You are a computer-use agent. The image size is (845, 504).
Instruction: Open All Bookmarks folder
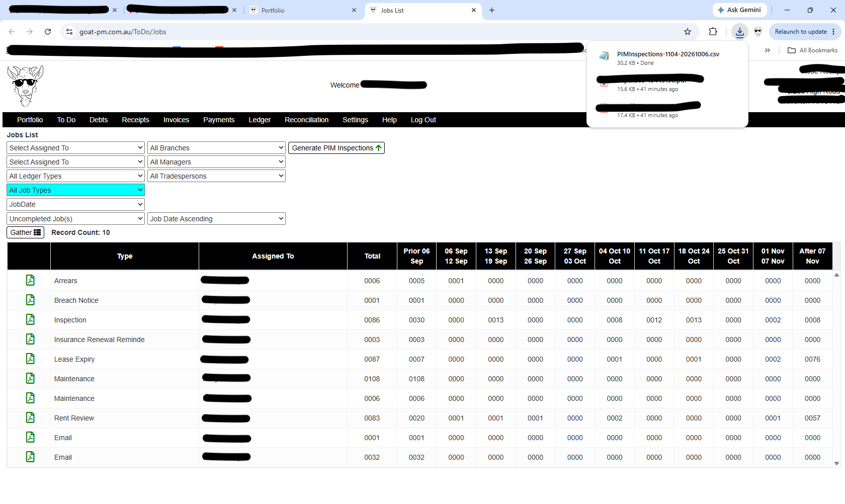point(812,50)
